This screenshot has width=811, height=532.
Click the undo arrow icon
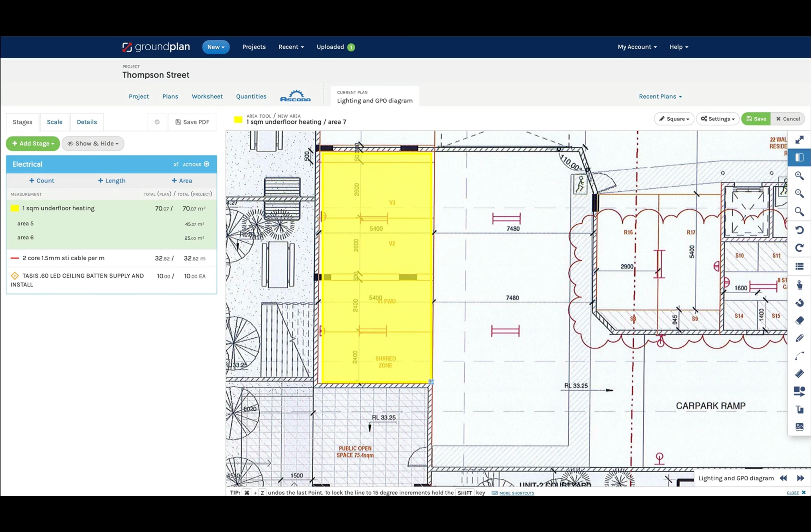click(799, 230)
